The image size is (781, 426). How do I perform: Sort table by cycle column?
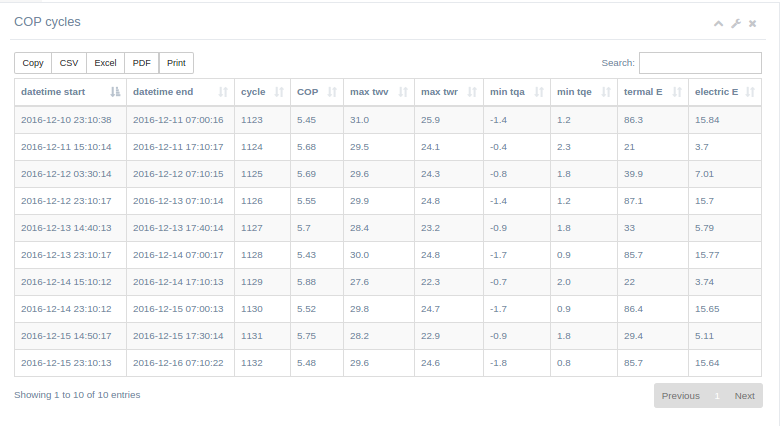point(262,92)
